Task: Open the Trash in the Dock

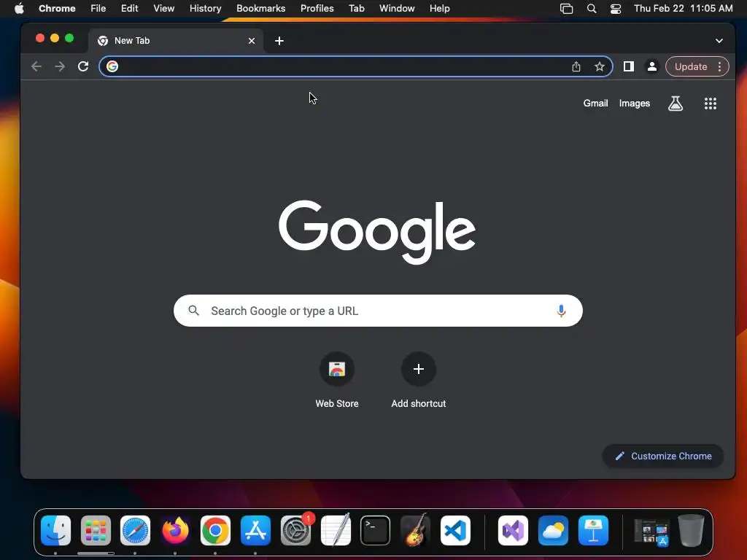Action: pos(691,530)
